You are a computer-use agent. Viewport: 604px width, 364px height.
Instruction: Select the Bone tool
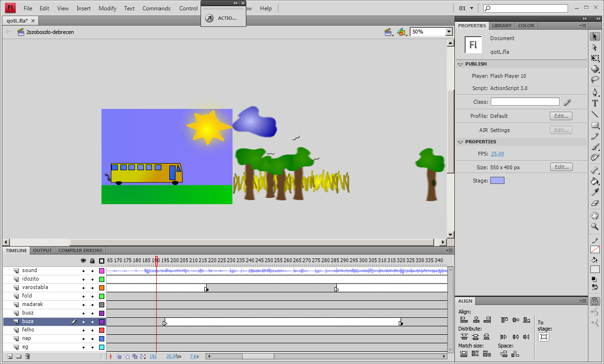pos(595,170)
